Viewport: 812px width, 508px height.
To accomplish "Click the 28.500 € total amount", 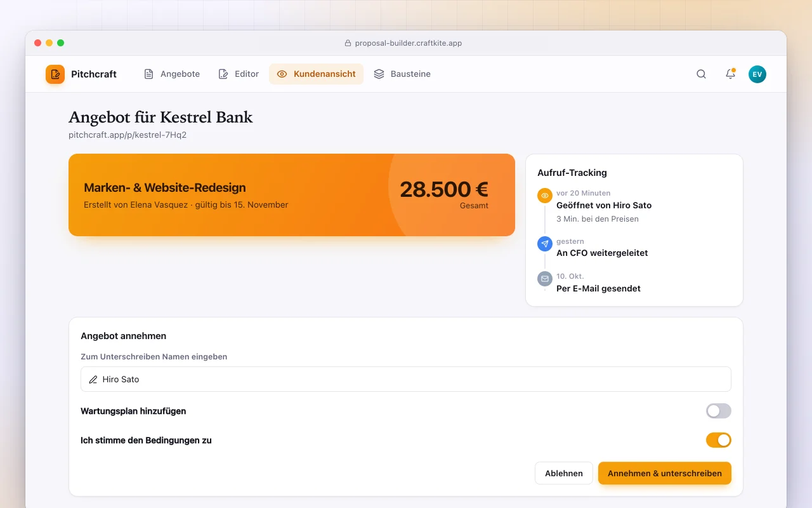I will point(444,189).
